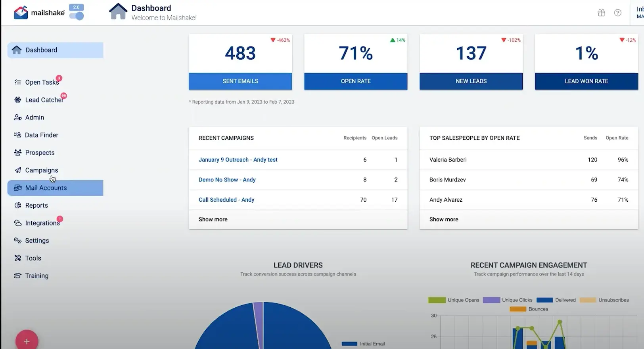The width and height of the screenshot is (644, 349).
Task: Click the Data Finder sidebar icon
Action: [17, 135]
